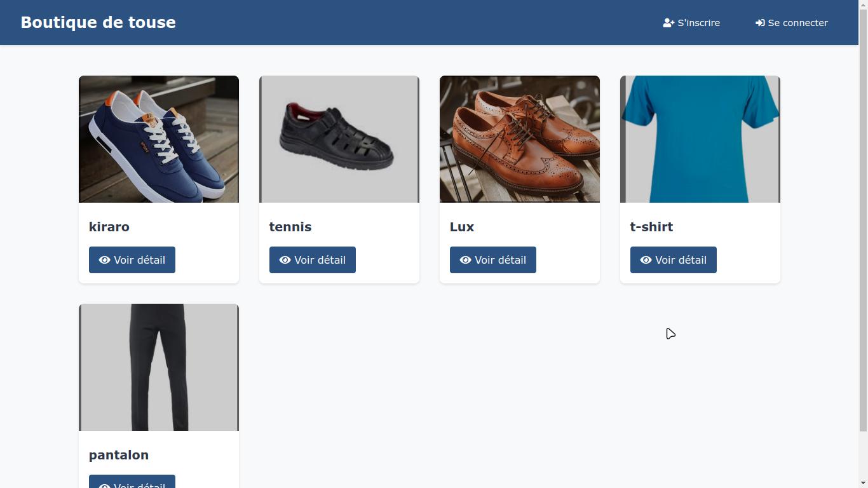Click the eye icon on t-shirt button
This screenshot has height=488, width=868.
pyautogui.click(x=646, y=260)
